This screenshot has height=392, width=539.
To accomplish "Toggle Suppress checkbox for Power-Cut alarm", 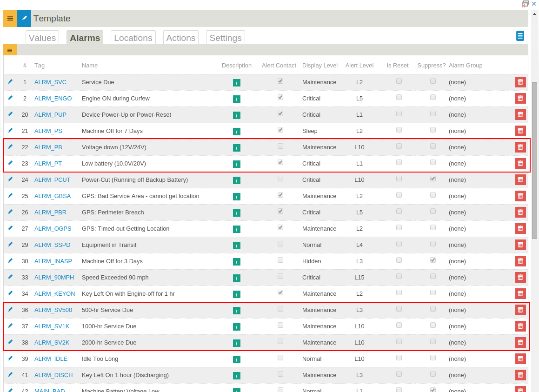I will coord(433,179).
